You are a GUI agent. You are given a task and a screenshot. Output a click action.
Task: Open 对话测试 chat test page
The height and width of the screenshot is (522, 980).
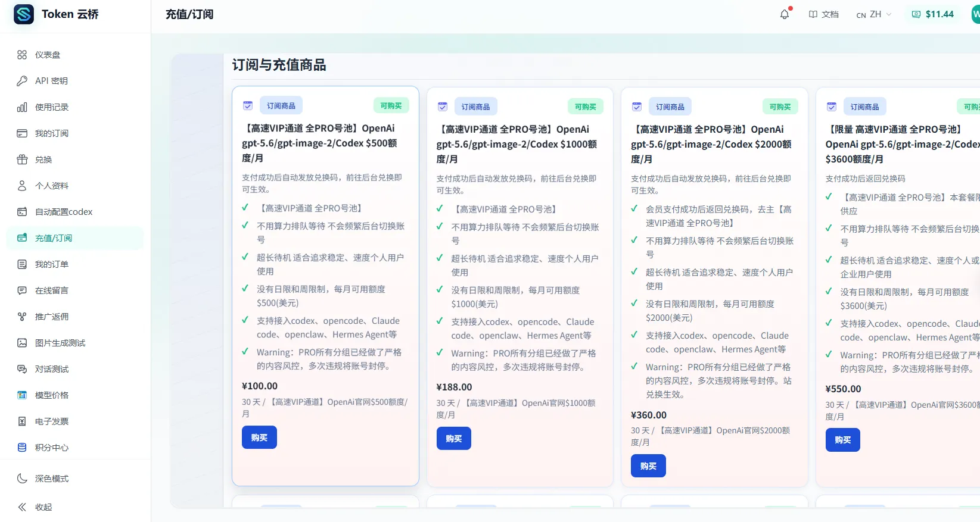click(x=75, y=369)
